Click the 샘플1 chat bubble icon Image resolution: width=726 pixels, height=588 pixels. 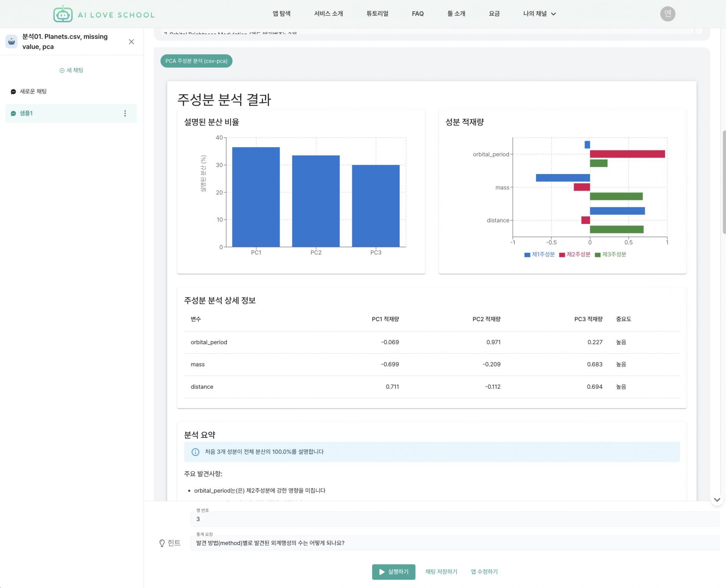click(x=13, y=113)
